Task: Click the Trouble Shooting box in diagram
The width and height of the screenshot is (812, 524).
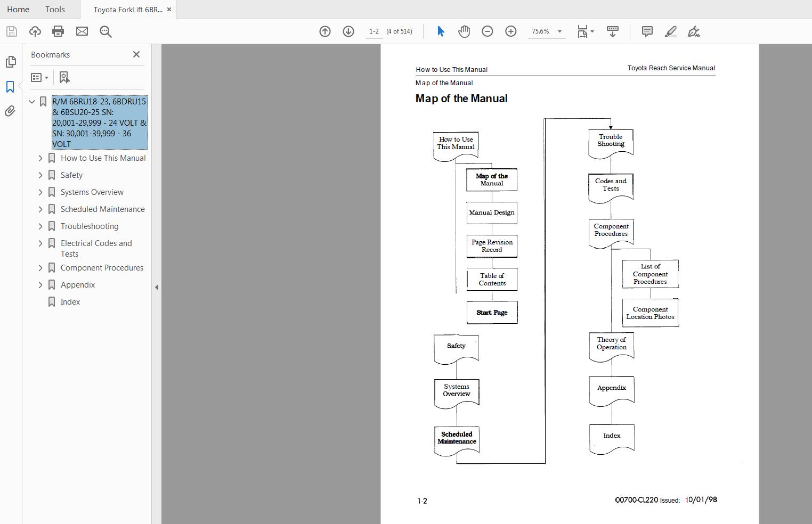Action: point(611,143)
